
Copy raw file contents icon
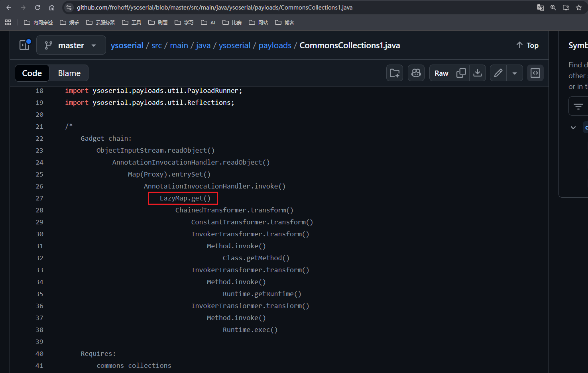point(461,73)
